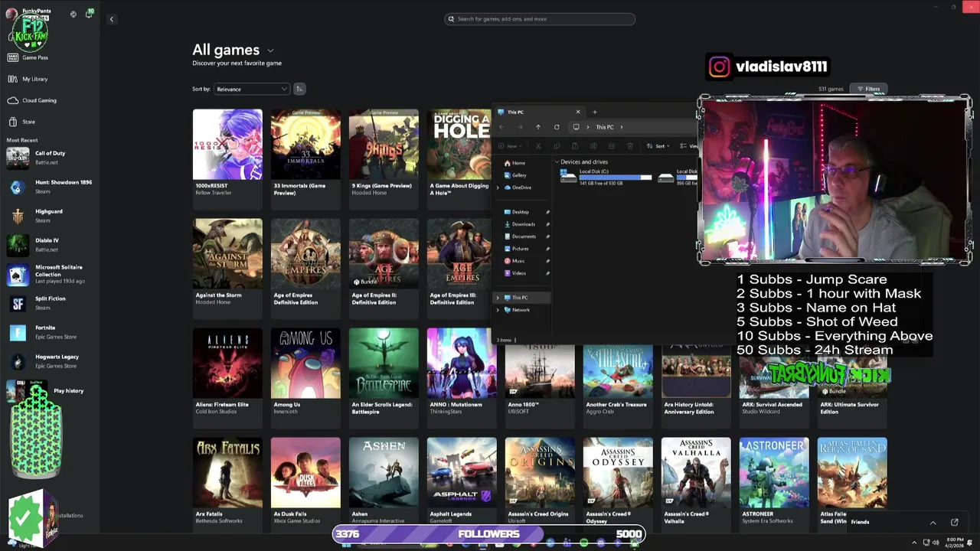Pop out the Friends panel window
980x551 pixels.
[955, 523]
